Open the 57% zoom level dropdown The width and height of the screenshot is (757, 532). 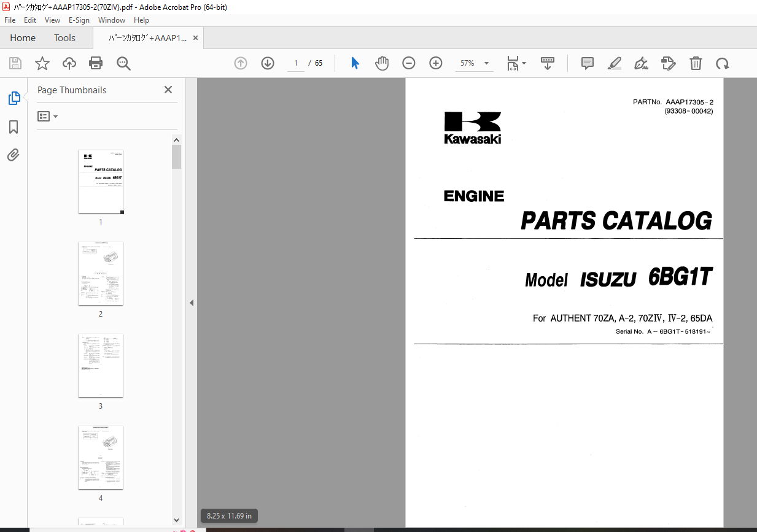[486, 63]
